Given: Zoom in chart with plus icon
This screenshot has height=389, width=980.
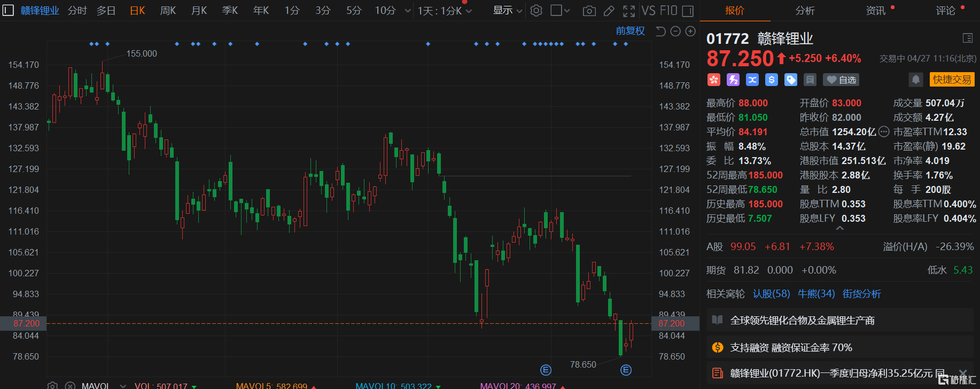Looking at the screenshot, I should pos(690,32).
